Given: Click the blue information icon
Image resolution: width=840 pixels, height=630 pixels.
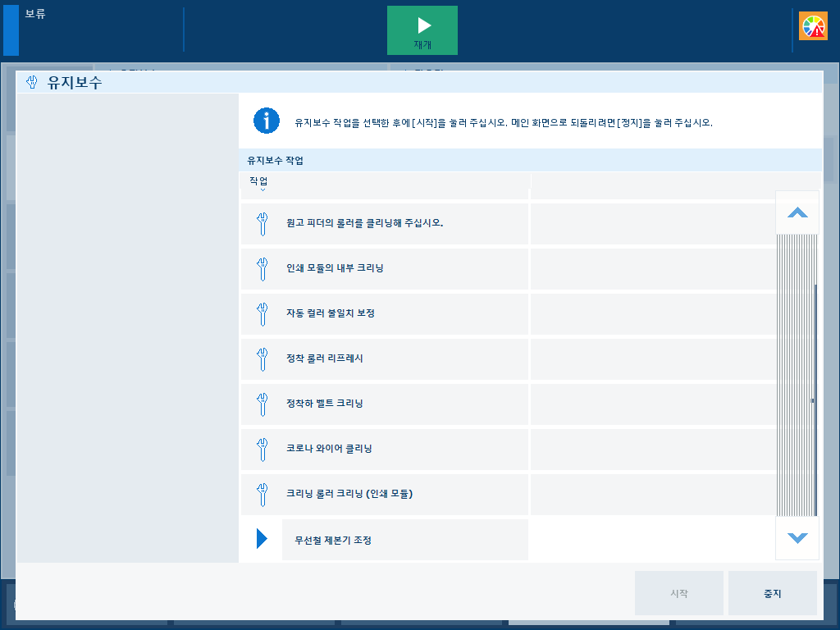Looking at the screenshot, I should pyautogui.click(x=267, y=121).
